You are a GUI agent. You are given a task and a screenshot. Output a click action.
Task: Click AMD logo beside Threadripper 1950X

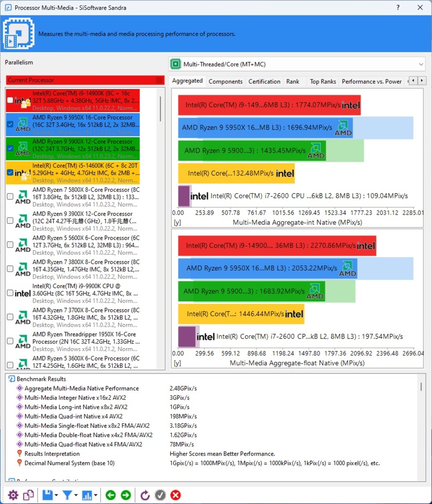click(23, 341)
